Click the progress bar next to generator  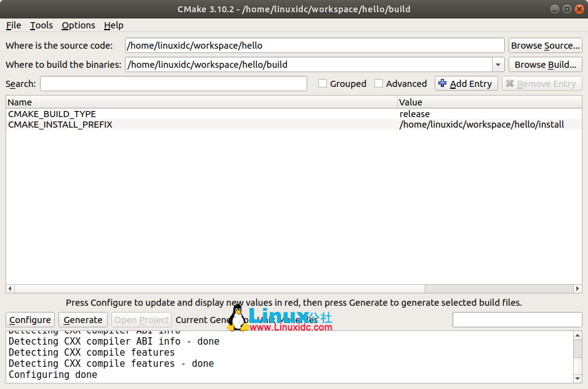coord(517,319)
